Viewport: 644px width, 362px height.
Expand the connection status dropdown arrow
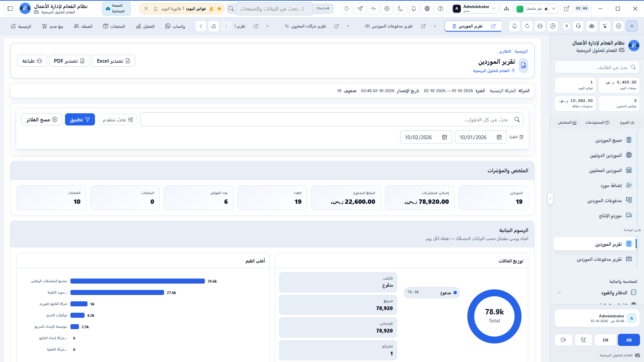pos(554,9)
